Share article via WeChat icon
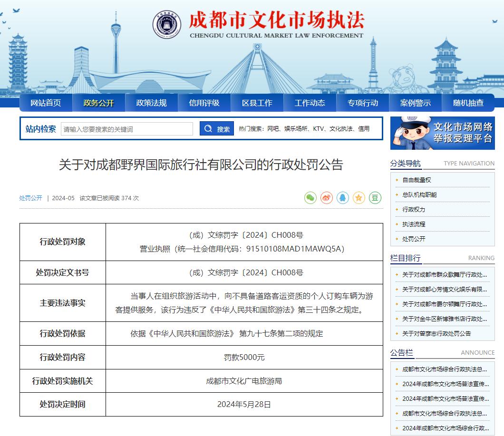This screenshot has height=436, width=504. pos(310,198)
